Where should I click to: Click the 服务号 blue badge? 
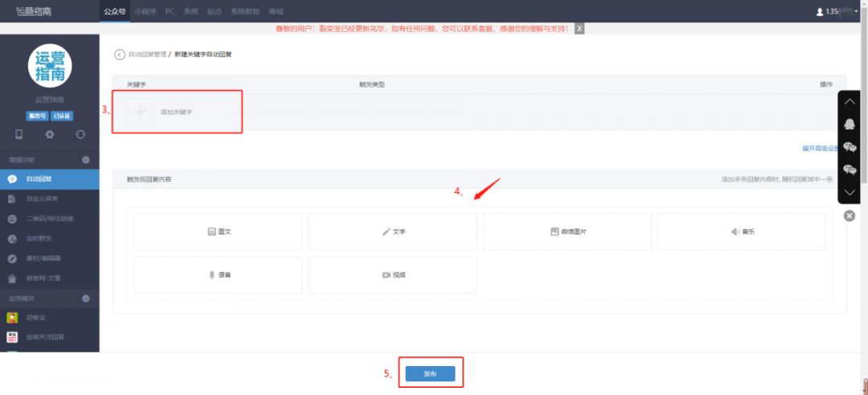(x=37, y=116)
